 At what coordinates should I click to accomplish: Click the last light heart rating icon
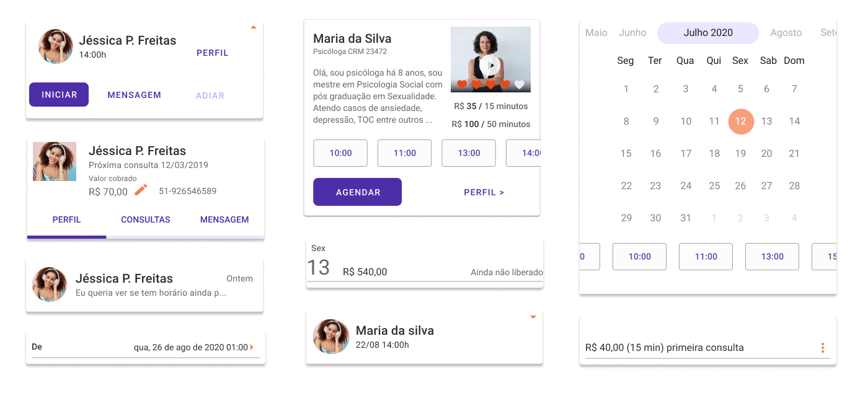(520, 84)
